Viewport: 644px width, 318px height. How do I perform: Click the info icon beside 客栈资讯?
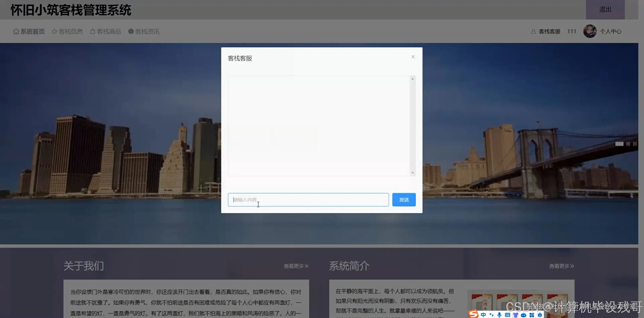tap(131, 31)
